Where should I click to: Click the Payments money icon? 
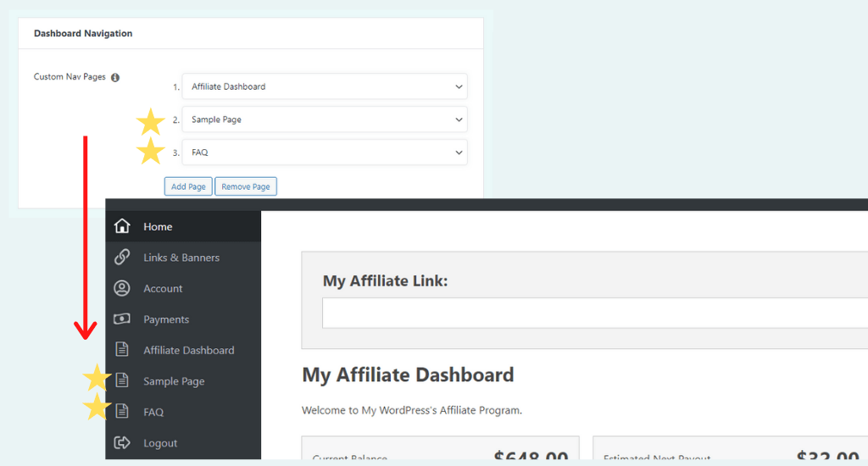click(122, 319)
